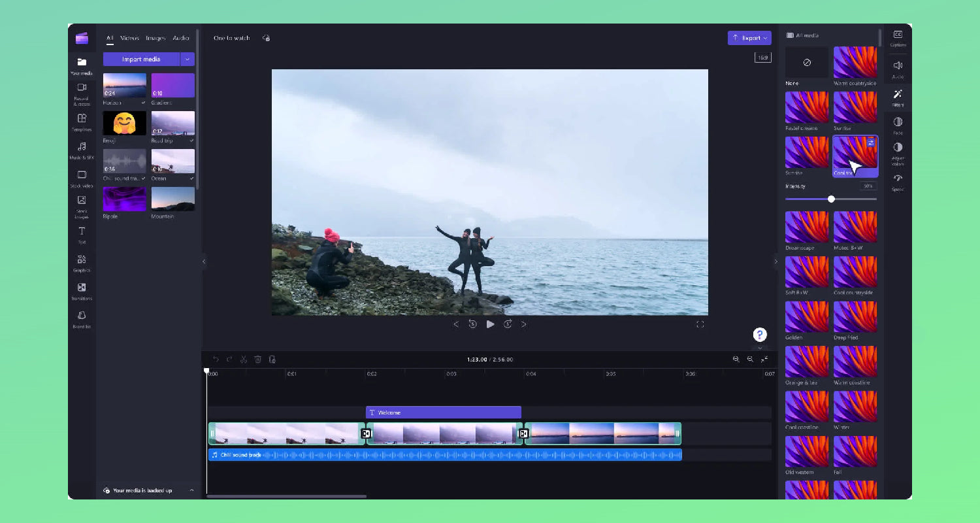Click the scissors split icon

244,360
